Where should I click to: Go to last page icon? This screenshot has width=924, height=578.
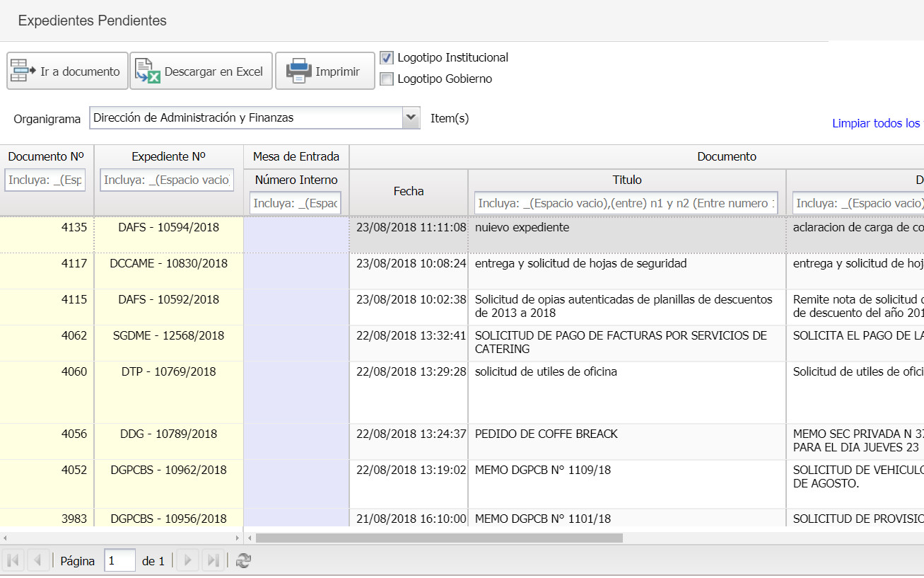coord(212,561)
